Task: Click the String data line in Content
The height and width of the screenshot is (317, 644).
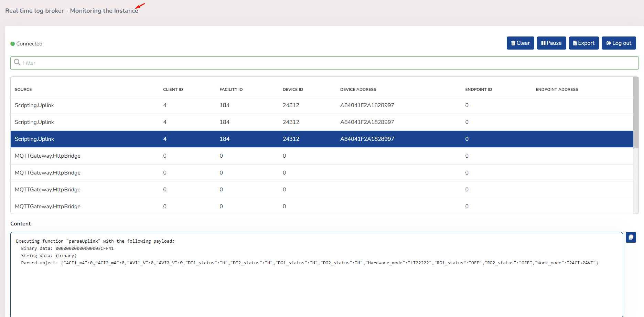Action: 49,256
